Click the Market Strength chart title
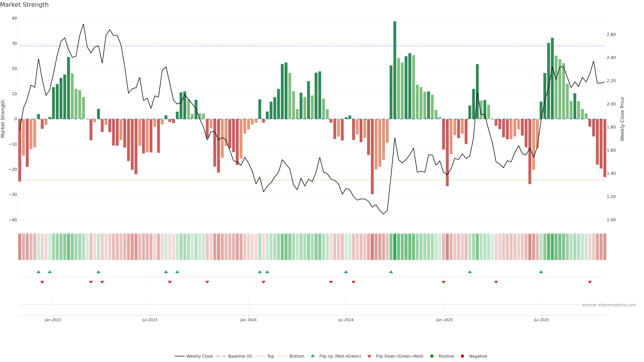The height and width of the screenshot is (362, 644). click(x=24, y=5)
